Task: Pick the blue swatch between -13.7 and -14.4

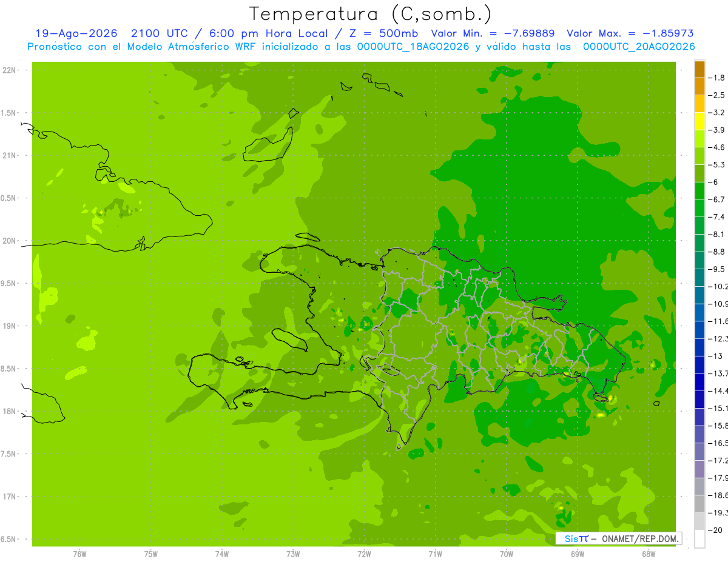Action: pyautogui.click(x=699, y=381)
